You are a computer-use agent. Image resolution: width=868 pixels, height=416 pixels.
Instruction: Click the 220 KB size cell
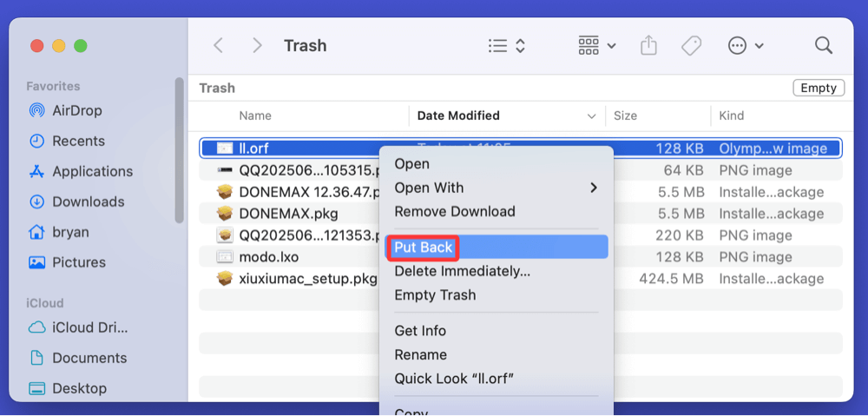tap(681, 235)
